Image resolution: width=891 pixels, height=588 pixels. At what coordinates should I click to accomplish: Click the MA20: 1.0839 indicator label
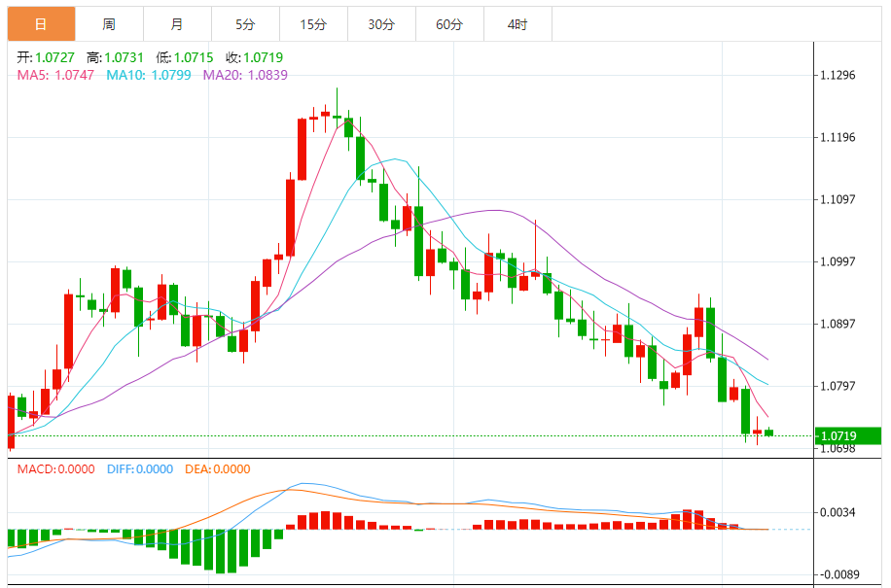click(245, 75)
